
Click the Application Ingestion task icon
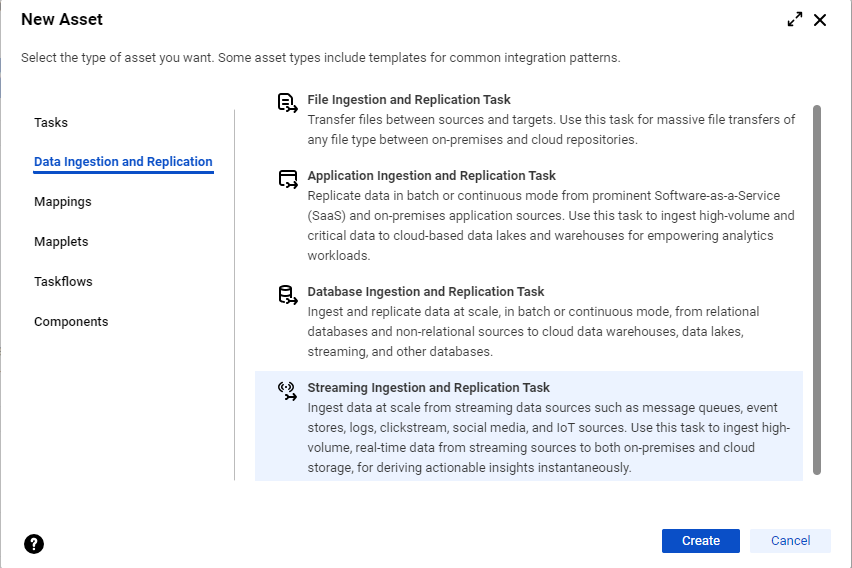[x=287, y=179]
